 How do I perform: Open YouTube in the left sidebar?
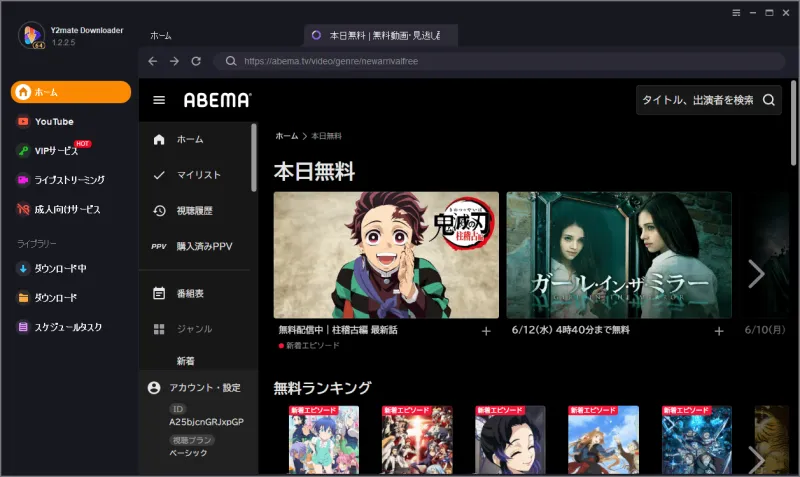54,121
